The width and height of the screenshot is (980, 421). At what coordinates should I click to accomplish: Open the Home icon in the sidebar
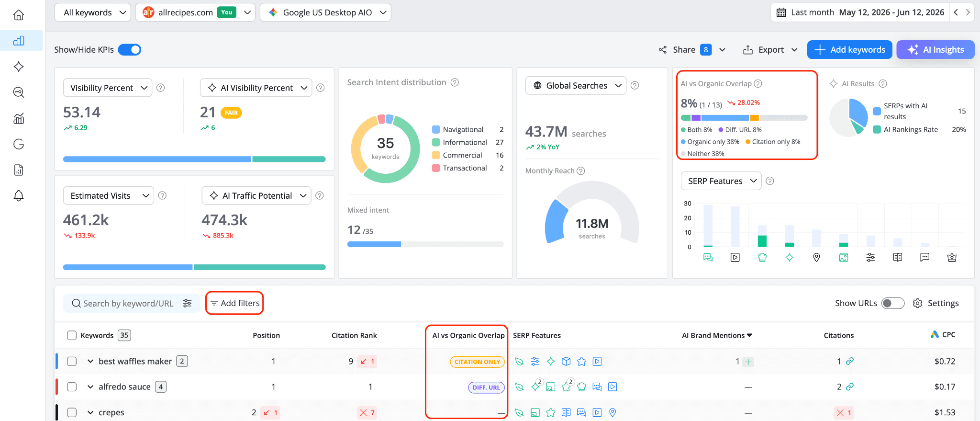(x=19, y=15)
